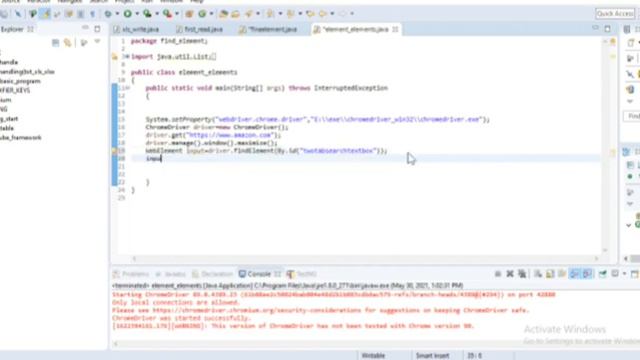Screen dimensions: 640x360
Task: Run the Java application with green Run button
Action: tap(128, 14)
